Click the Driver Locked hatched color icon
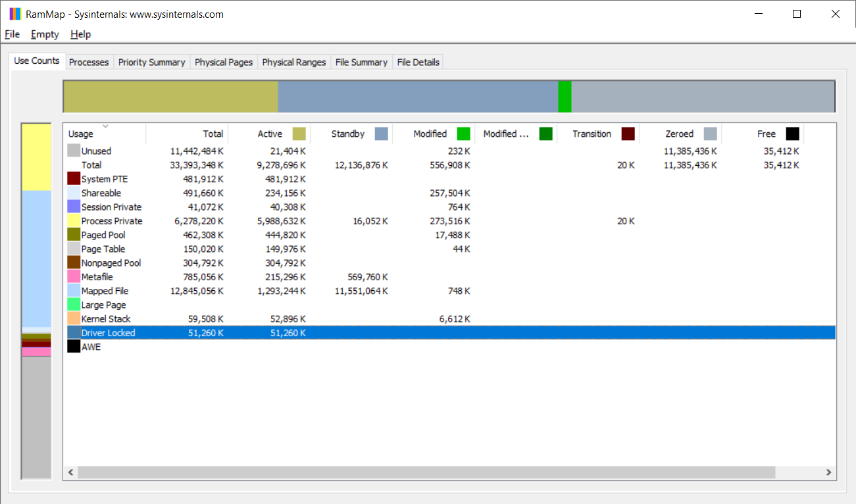The height and width of the screenshot is (504, 856). (74, 333)
